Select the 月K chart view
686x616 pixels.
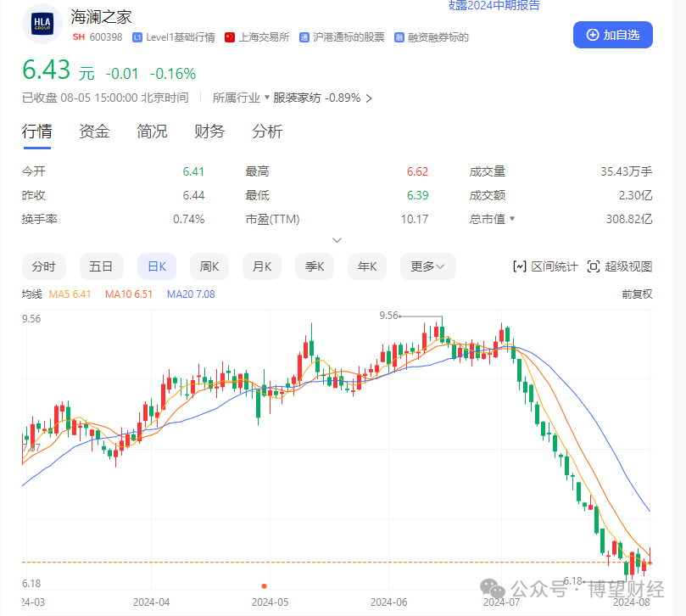(262, 266)
